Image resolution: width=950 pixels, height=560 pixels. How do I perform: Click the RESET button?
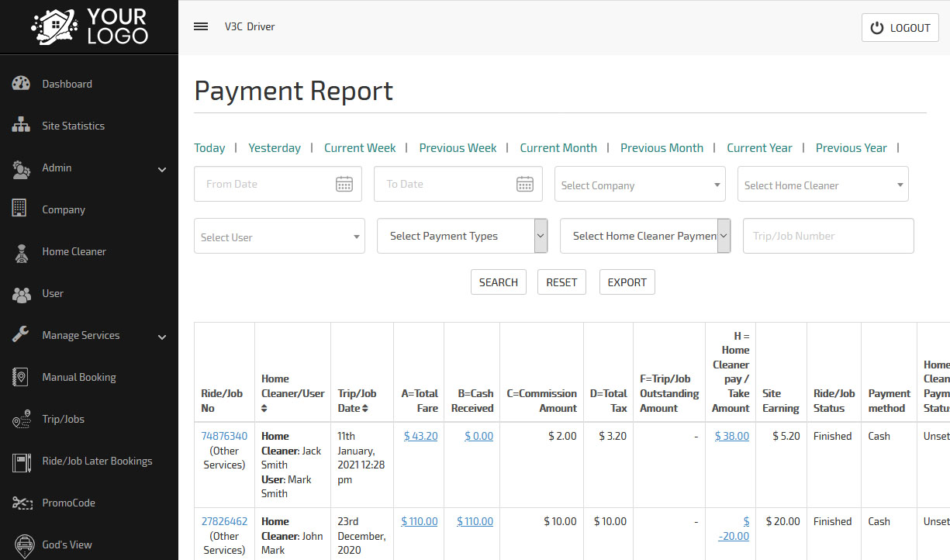pyautogui.click(x=561, y=282)
